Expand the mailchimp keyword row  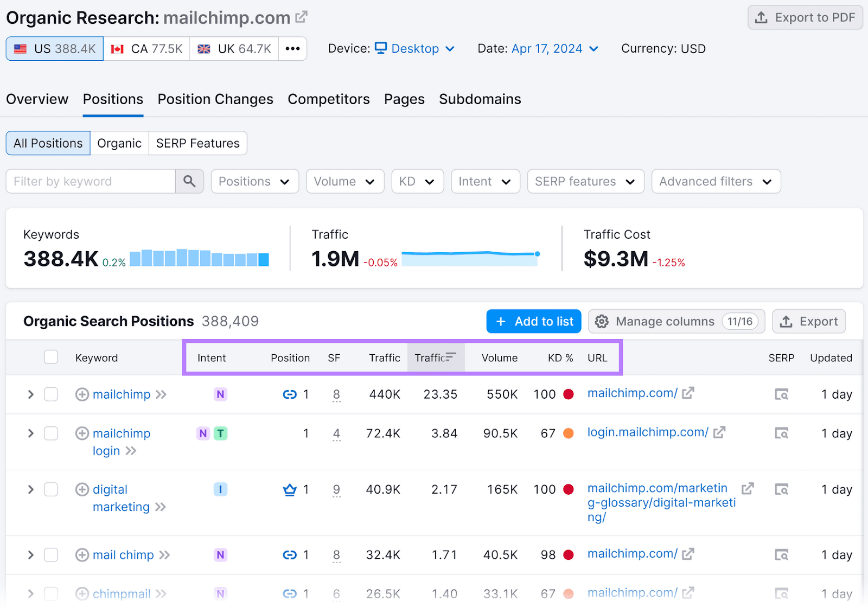[30, 394]
